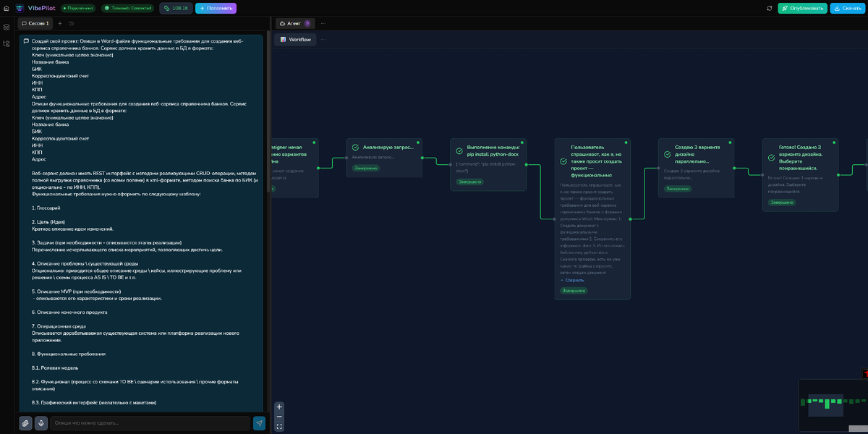Click the Опубликовать publish button
The height and width of the screenshot is (434, 868).
click(x=802, y=8)
